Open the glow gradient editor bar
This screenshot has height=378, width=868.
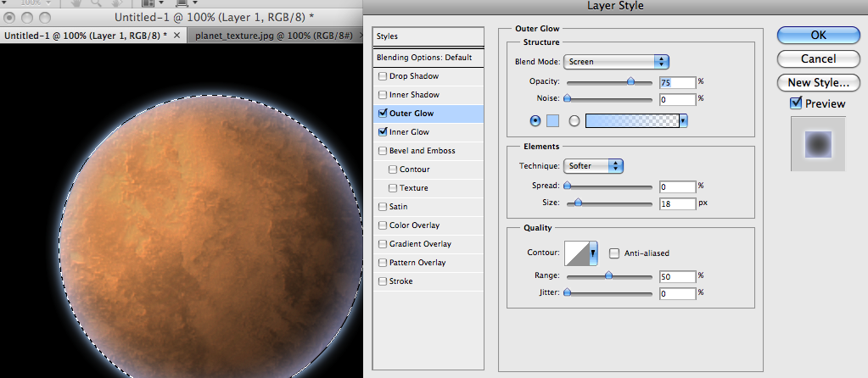point(632,120)
